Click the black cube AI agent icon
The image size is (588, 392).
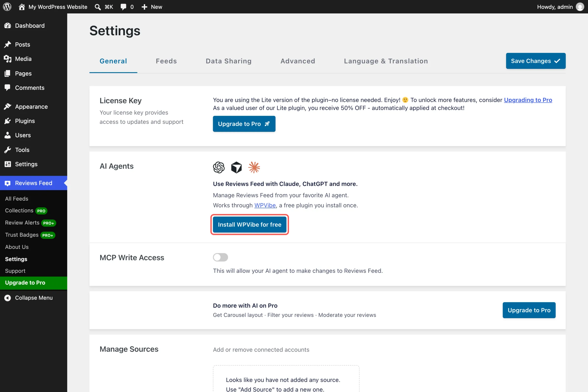236,167
